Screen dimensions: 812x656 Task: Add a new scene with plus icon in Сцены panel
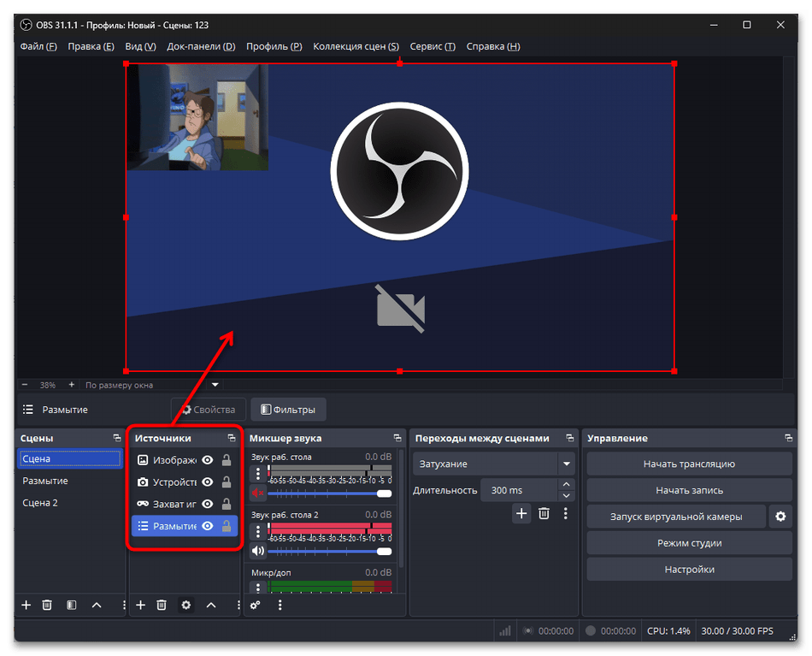tap(26, 605)
